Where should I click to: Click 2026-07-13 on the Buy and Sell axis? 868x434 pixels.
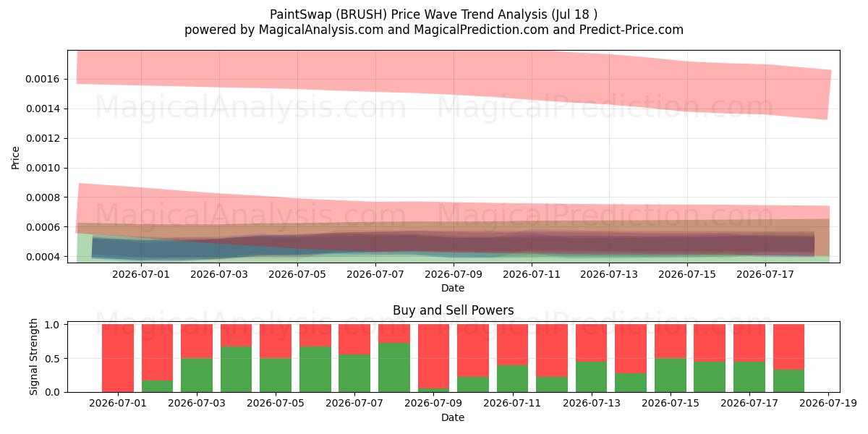[591, 404]
